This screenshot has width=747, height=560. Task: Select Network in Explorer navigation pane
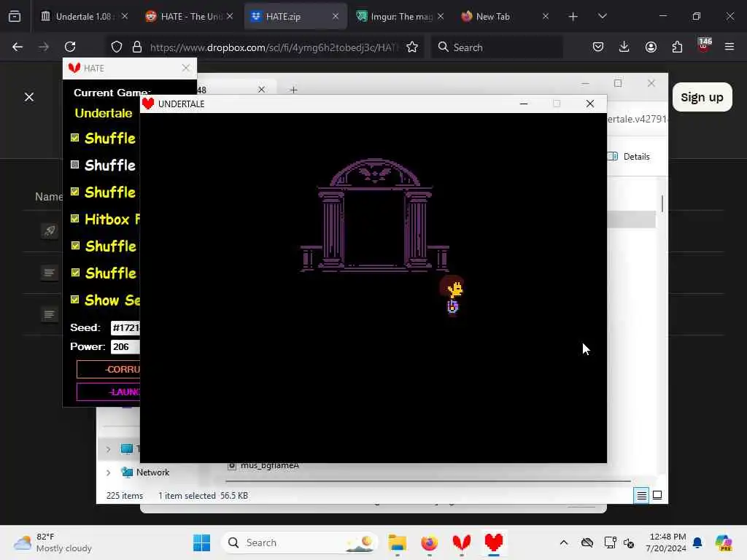coord(152,472)
